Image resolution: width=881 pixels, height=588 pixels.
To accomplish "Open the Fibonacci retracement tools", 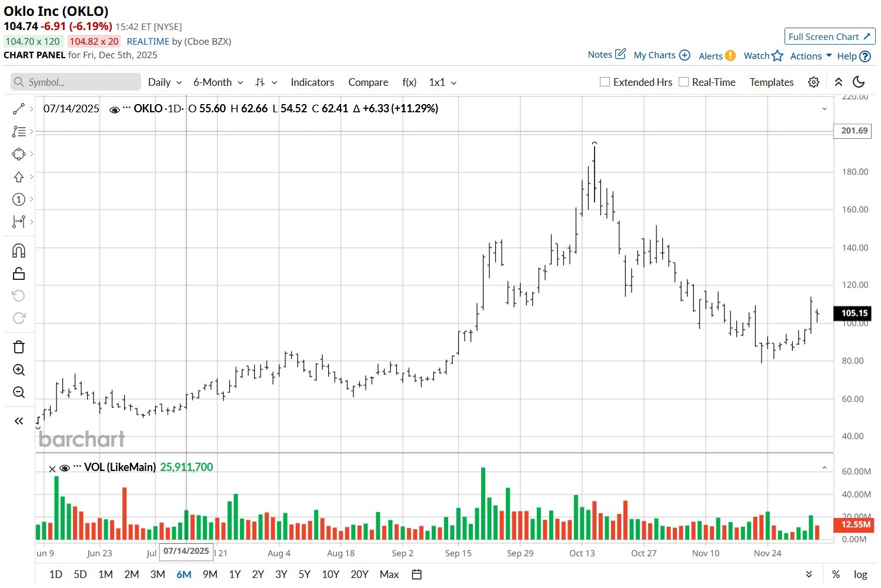I will coord(19,132).
